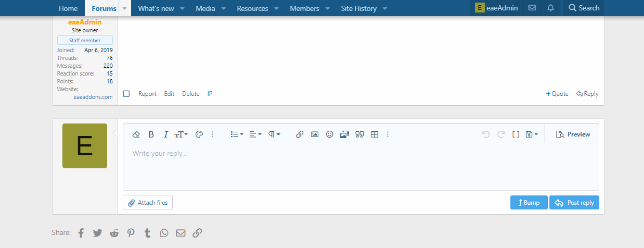644x248 pixels.
Task: Open the font size dropdown
Action: click(x=181, y=134)
